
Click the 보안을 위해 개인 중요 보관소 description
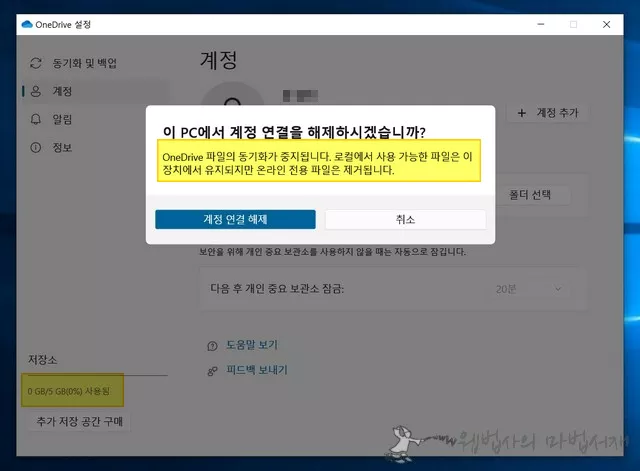click(332, 252)
